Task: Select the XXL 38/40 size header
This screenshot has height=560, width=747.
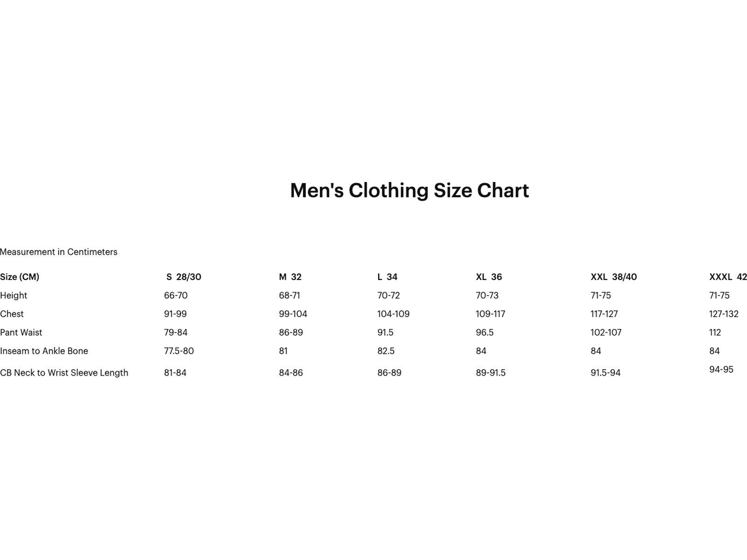Action: (613, 277)
